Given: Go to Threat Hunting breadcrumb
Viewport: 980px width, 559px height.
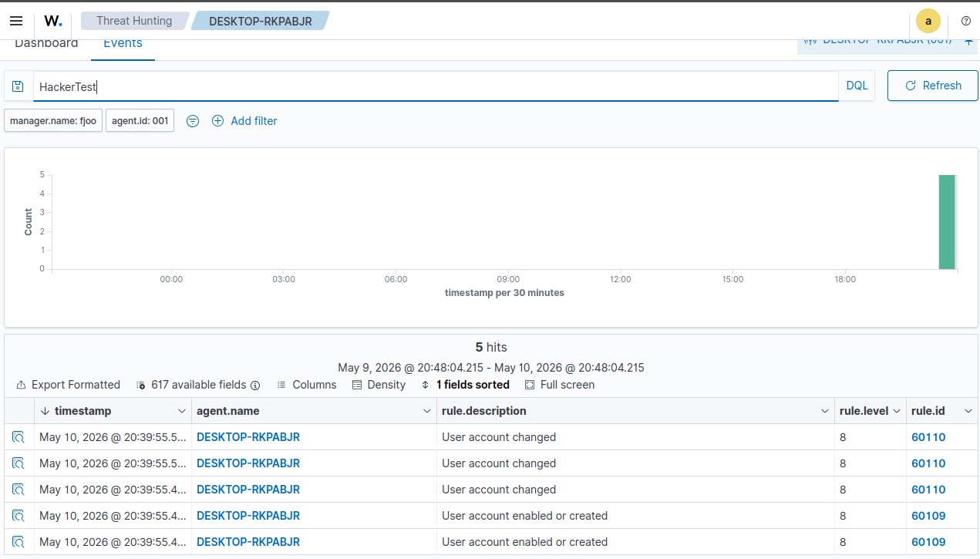Looking at the screenshot, I should [x=134, y=21].
